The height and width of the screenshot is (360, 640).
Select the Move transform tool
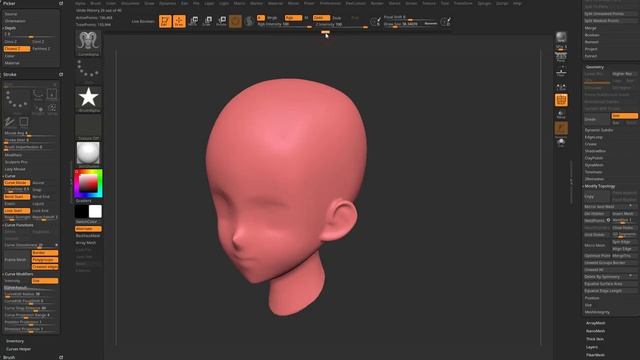pos(193,21)
